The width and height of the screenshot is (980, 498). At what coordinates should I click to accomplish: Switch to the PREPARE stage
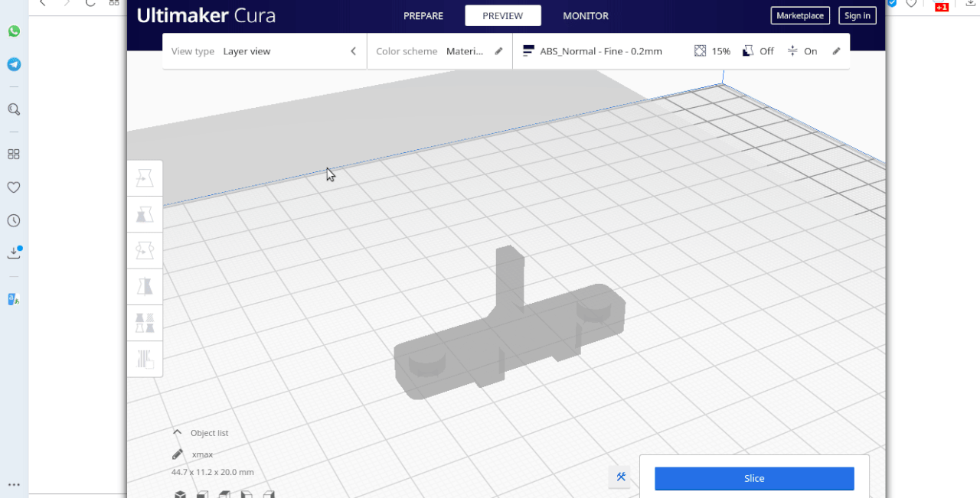[x=423, y=15]
